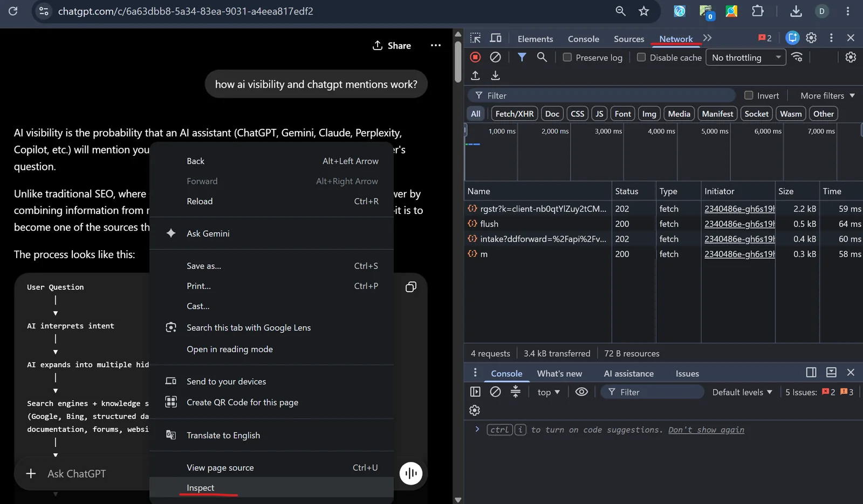
Task: Open the AI assistance blue icon
Action: (x=792, y=38)
